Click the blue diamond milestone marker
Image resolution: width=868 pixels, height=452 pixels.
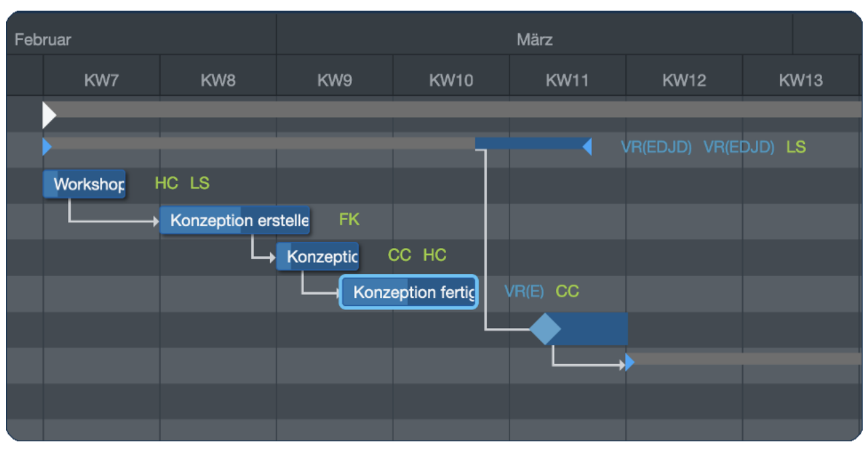pos(545,329)
